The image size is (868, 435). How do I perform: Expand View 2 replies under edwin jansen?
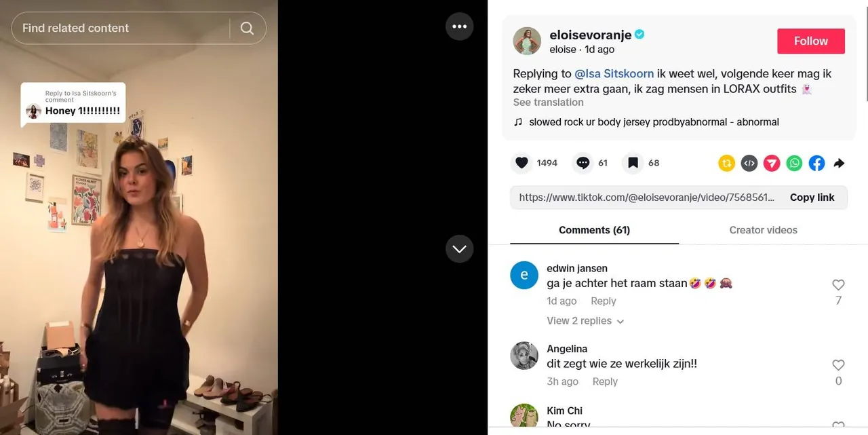tap(585, 321)
